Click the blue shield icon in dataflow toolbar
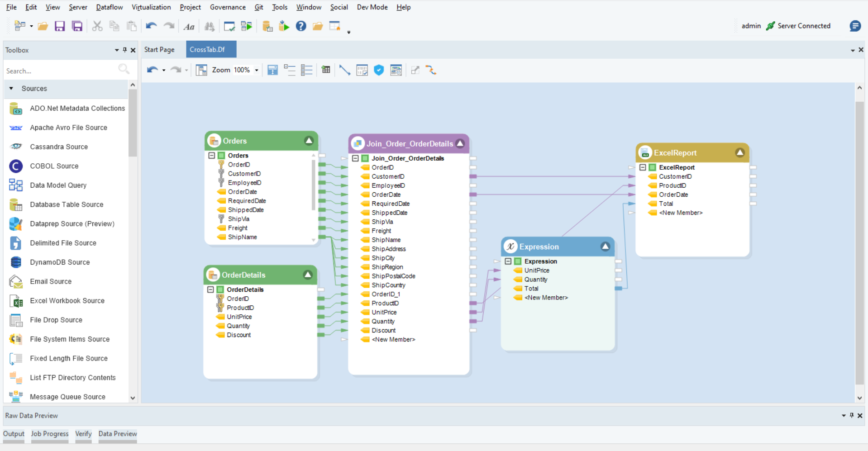The height and width of the screenshot is (451, 868). pos(379,70)
